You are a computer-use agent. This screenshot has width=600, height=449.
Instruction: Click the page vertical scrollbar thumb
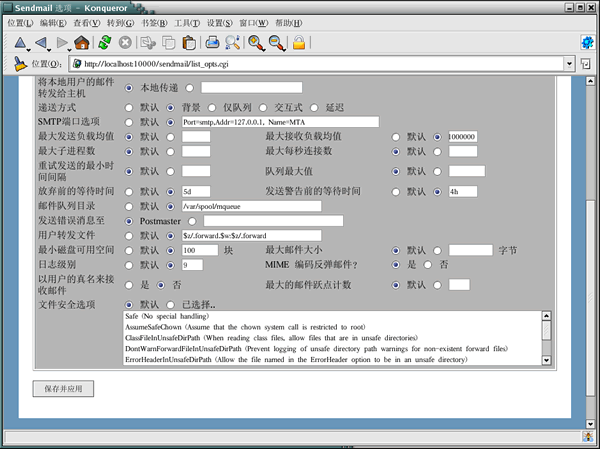[590, 299]
